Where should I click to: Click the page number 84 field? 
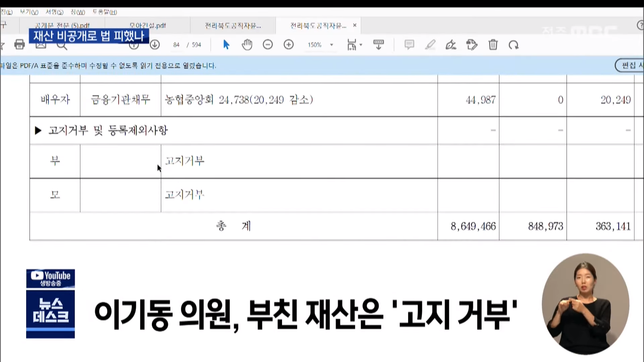[176, 45]
